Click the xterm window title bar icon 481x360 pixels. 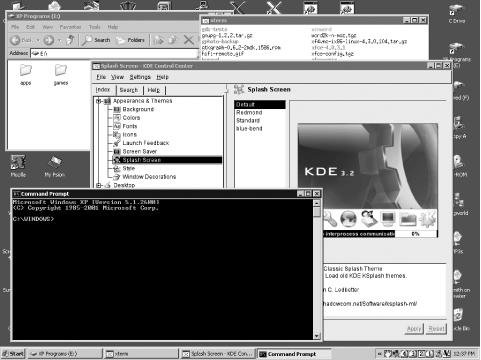click(x=206, y=20)
